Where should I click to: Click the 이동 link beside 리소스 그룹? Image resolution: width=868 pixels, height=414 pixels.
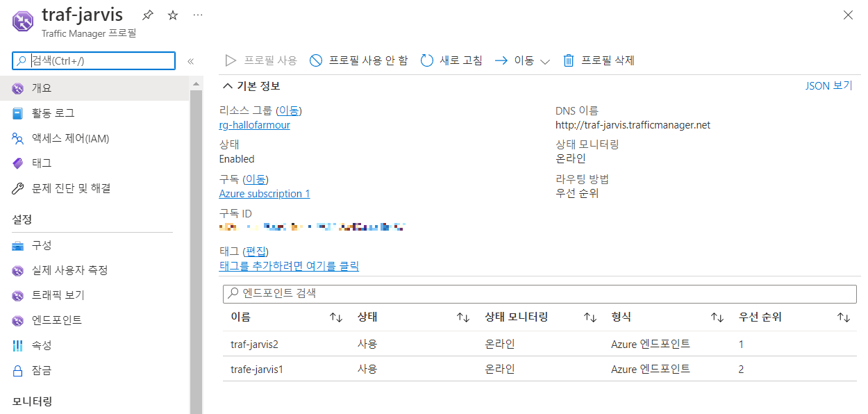289,111
